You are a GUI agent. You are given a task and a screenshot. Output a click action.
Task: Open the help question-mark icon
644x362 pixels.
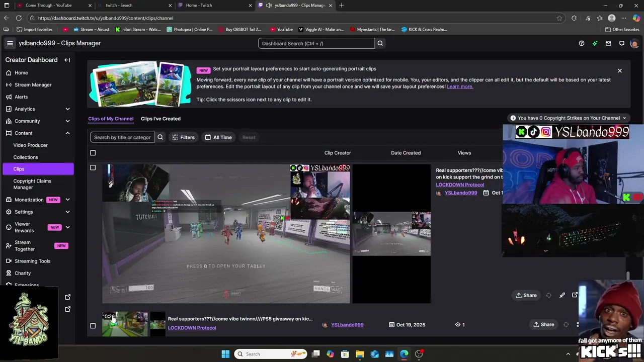(582, 43)
